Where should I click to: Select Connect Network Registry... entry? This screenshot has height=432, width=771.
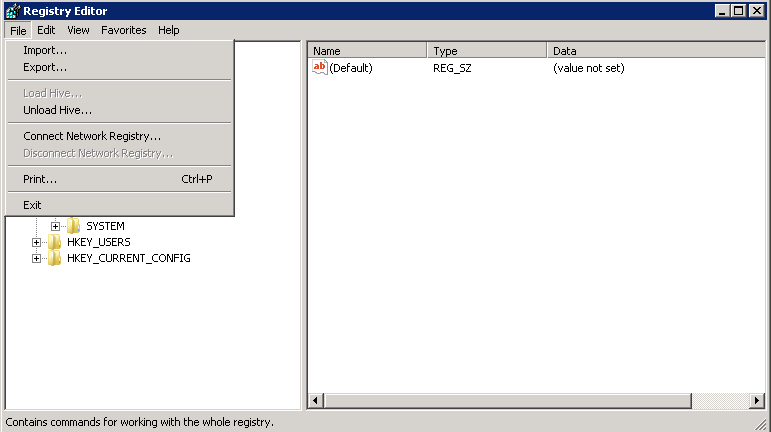[119, 136]
